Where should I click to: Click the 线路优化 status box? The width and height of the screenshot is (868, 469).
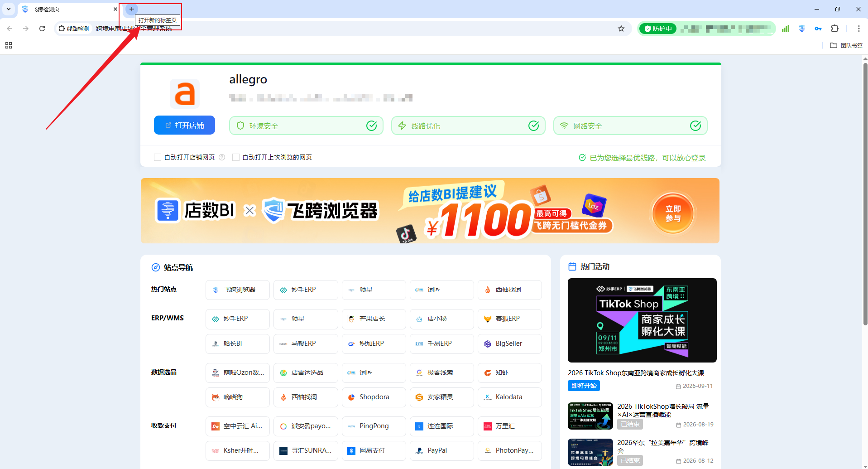(x=469, y=126)
